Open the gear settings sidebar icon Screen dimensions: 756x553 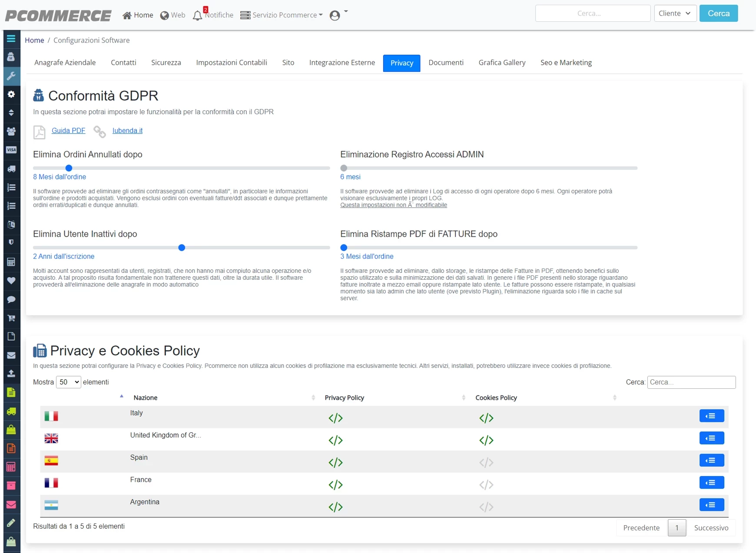[11, 94]
